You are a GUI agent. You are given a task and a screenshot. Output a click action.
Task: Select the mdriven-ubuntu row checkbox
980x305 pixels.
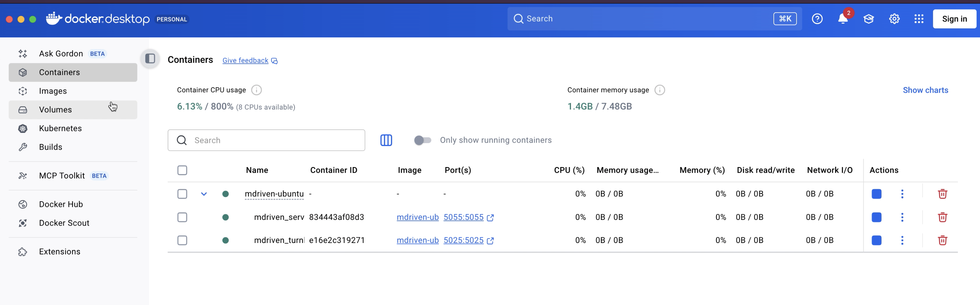coord(182,194)
